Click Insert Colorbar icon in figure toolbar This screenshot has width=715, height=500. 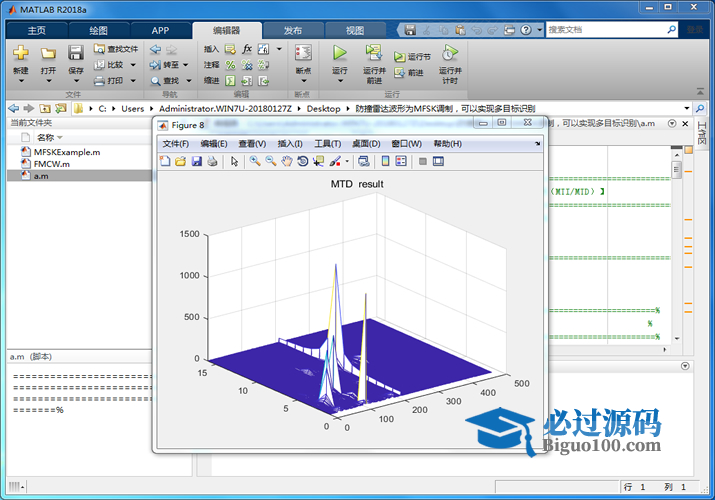coord(385,161)
